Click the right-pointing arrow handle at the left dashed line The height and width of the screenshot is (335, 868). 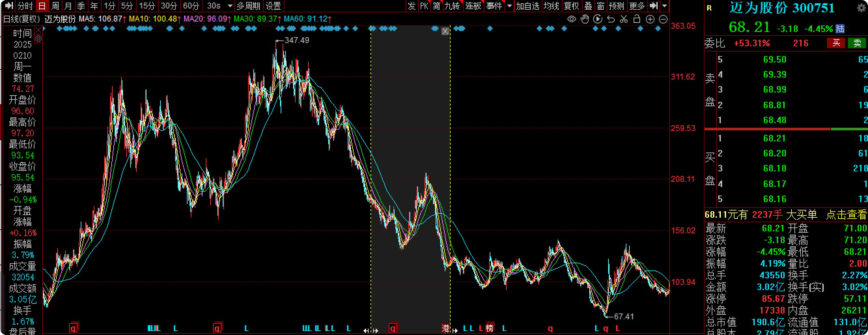(375, 331)
